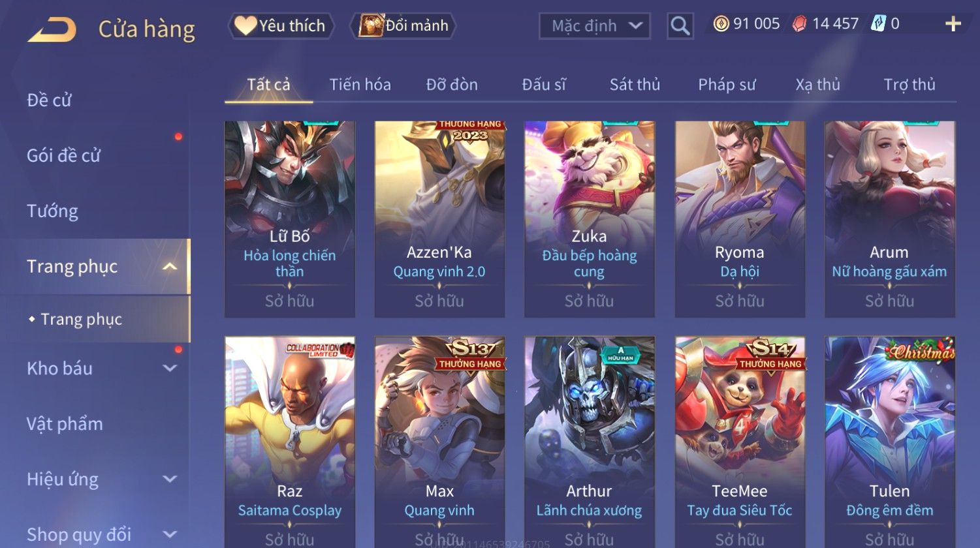
Task: Switch to the Sát thủ tab
Action: tap(635, 84)
